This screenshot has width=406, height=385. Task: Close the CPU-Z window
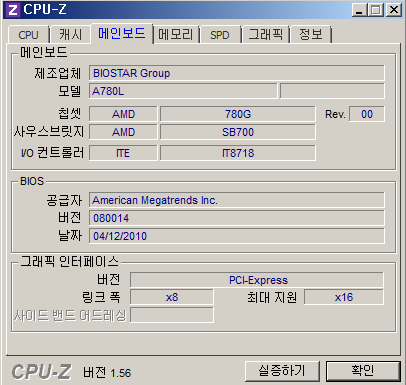394,10
